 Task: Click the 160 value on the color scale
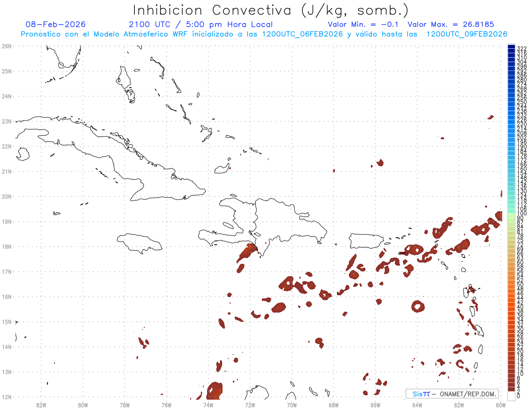pyautogui.click(x=522, y=169)
